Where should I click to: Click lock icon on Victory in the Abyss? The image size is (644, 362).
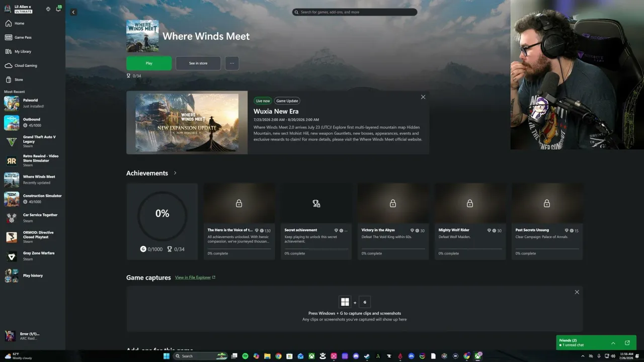pyautogui.click(x=393, y=204)
